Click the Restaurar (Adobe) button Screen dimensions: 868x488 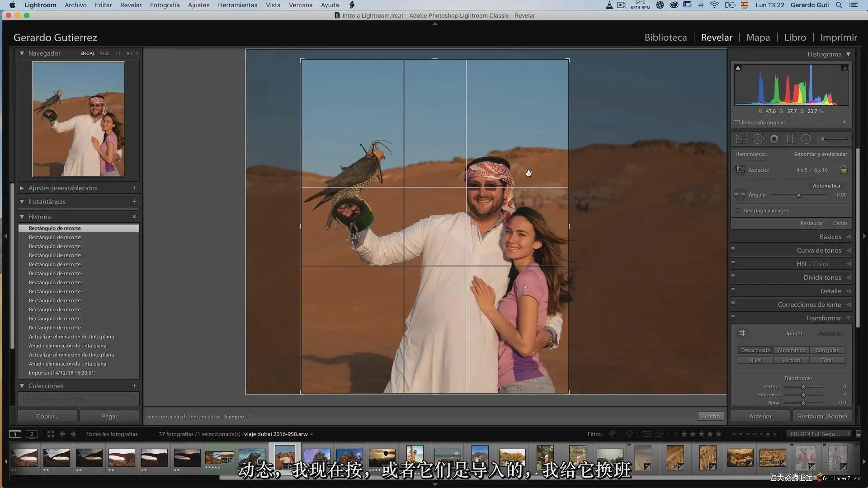click(x=822, y=416)
